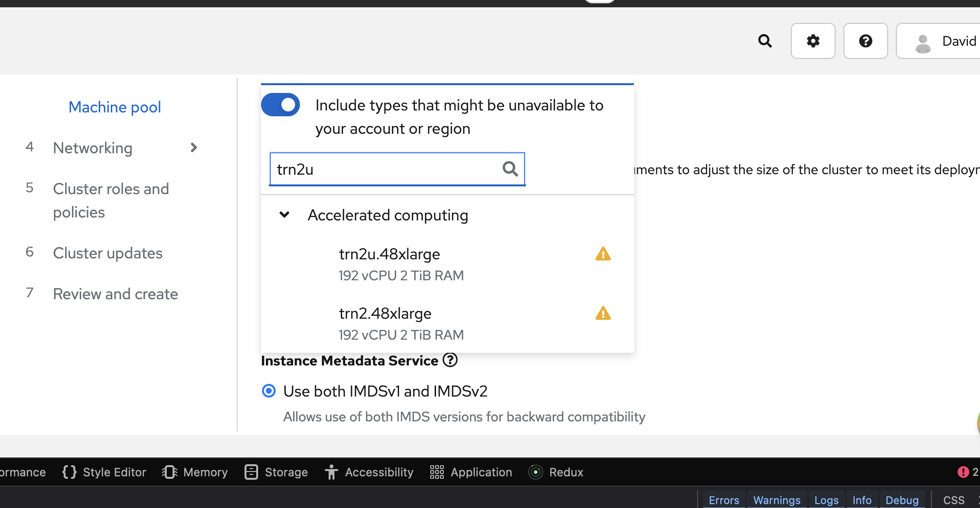Open the help question mark menu
This screenshot has height=508, width=980.
pyautogui.click(x=865, y=41)
